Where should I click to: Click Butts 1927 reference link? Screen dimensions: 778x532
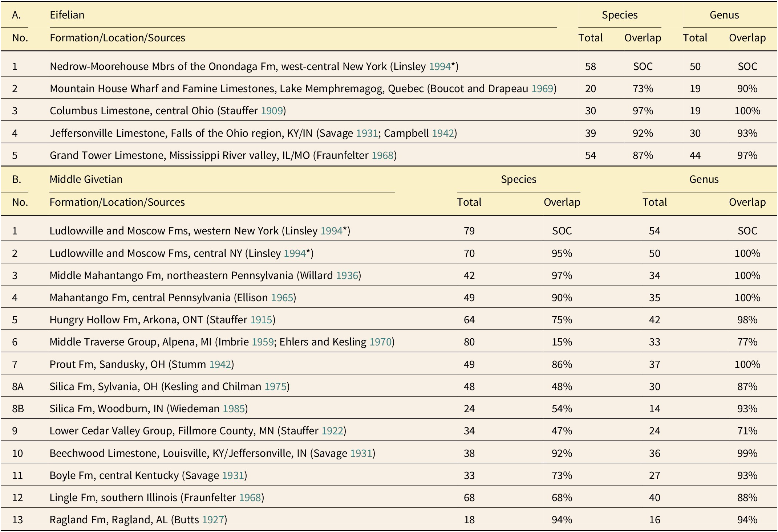tap(213, 520)
